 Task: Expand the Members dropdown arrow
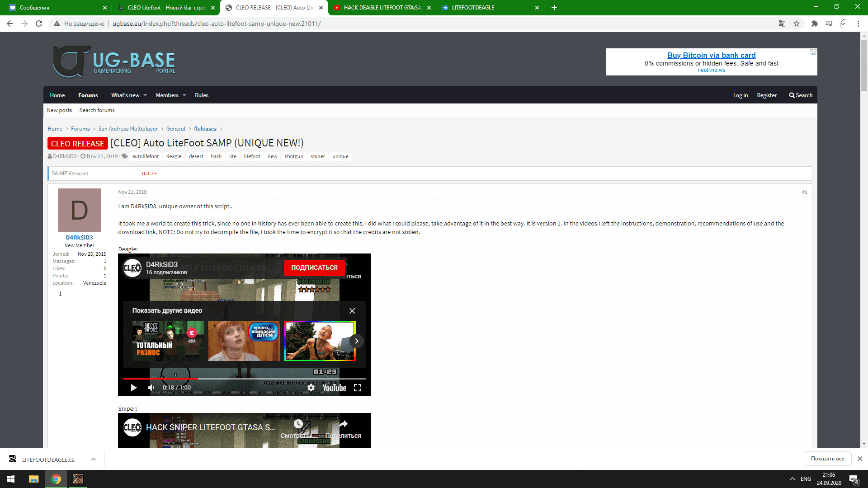tap(184, 95)
